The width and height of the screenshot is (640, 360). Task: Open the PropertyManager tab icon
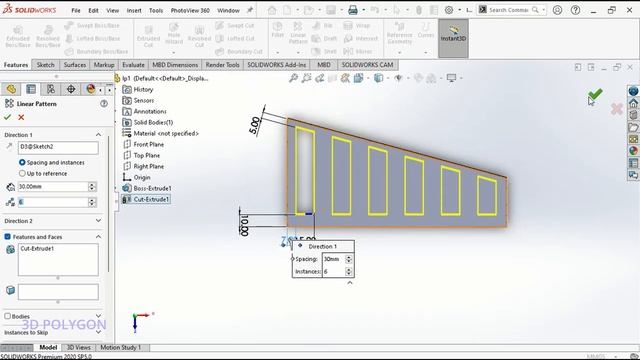pyautogui.click(x=31, y=89)
